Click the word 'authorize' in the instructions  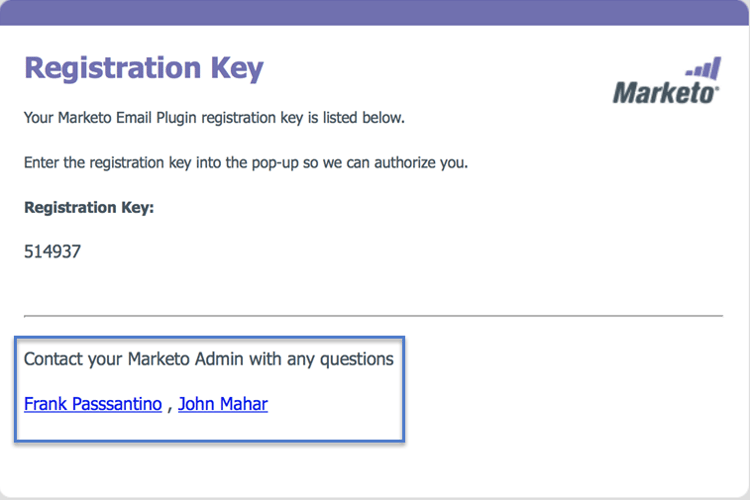coord(405,163)
